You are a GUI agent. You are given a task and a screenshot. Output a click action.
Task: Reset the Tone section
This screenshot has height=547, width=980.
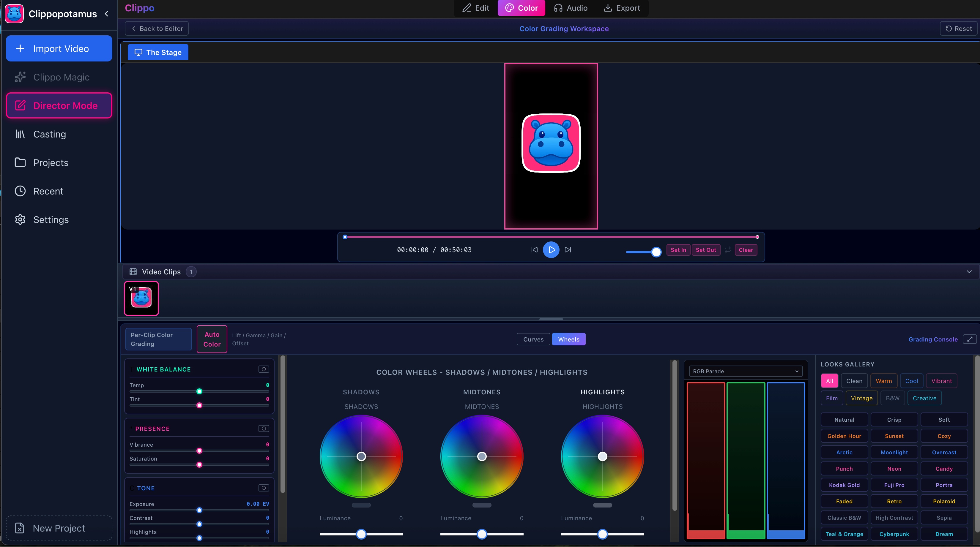pos(264,488)
